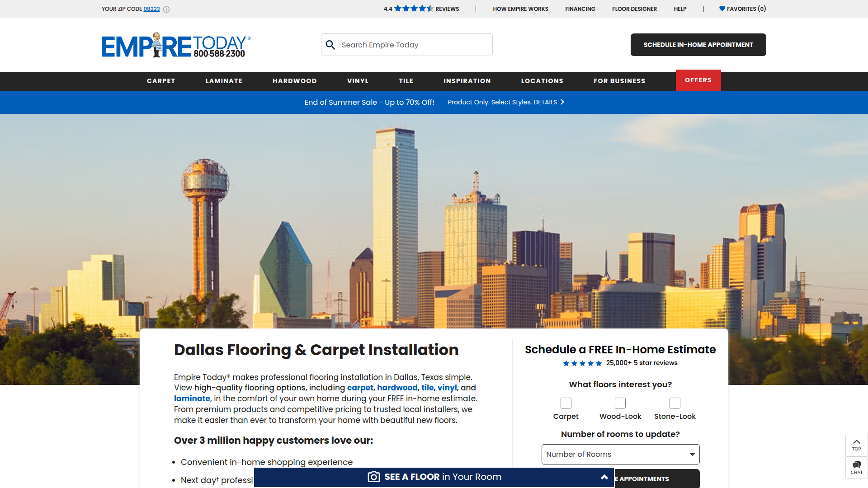Click the five blue stars under estimate heading
This screenshot has width=868, height=488.
tap(582, 363)
